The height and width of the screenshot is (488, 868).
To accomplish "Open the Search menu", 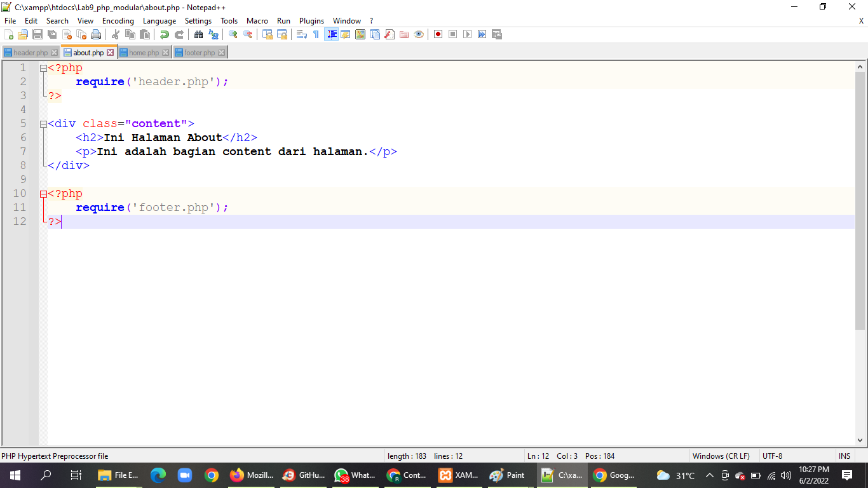I will tap(57, 20).
